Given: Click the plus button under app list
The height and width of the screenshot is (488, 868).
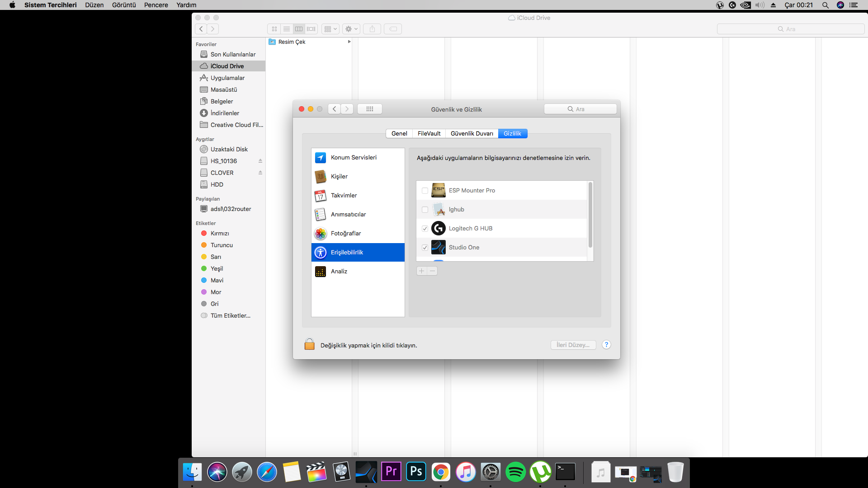Looking at the screenshot, I should (x=421, y=271).
